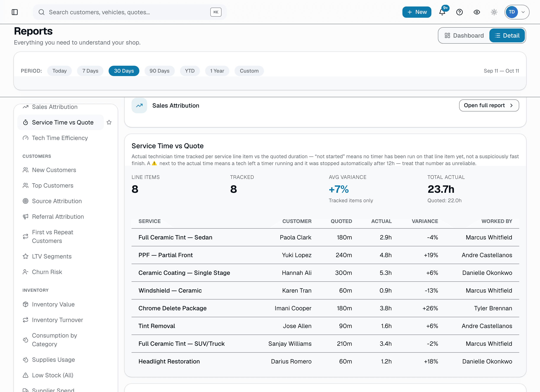Image resolution: width=540 pixels, height=392 pixels.
Task: Open full report for Sales Attribution
Action: pos(489,105)
